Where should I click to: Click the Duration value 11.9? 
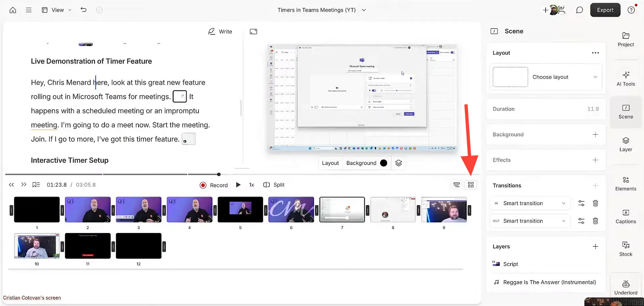[x=593, y=109]
